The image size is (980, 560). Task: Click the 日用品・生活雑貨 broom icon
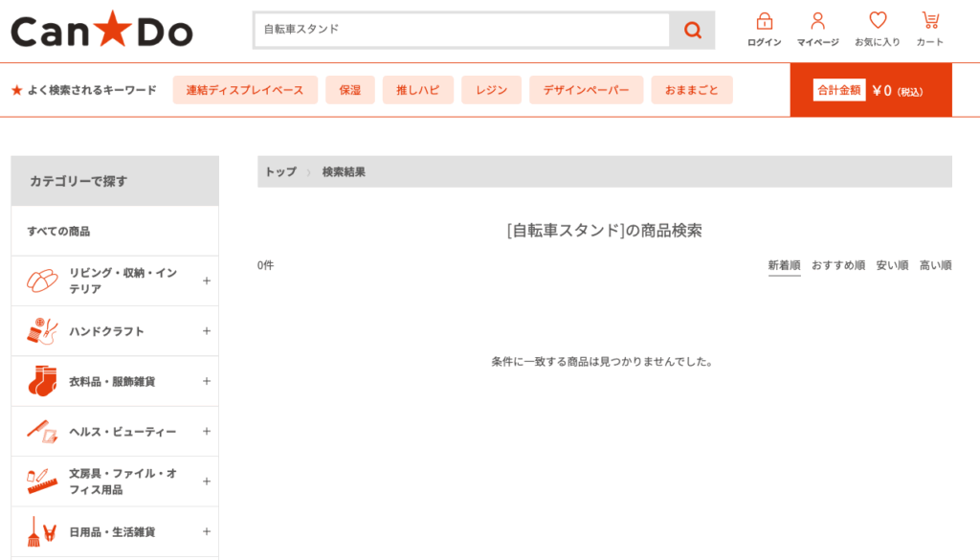point(42,532)
